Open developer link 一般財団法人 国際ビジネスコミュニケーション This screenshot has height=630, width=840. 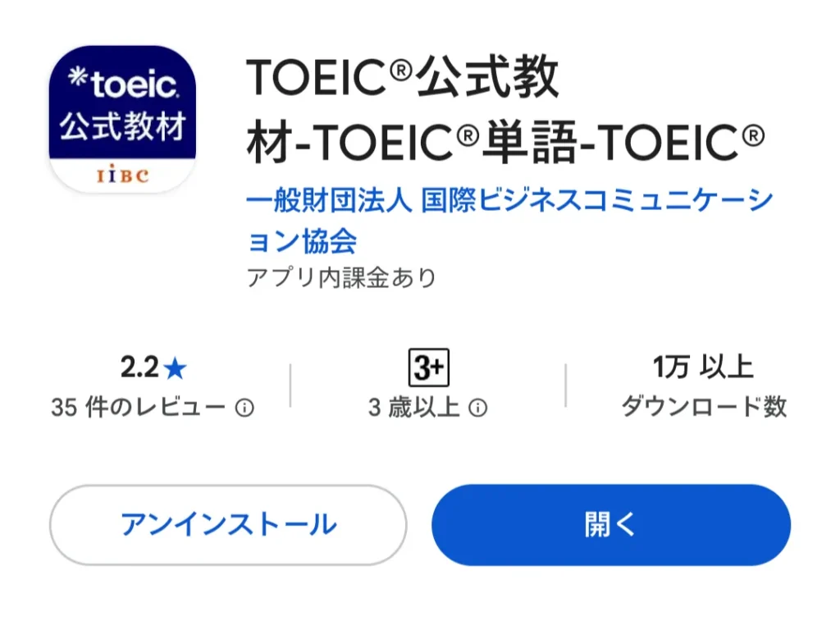(x=510, y=200)
